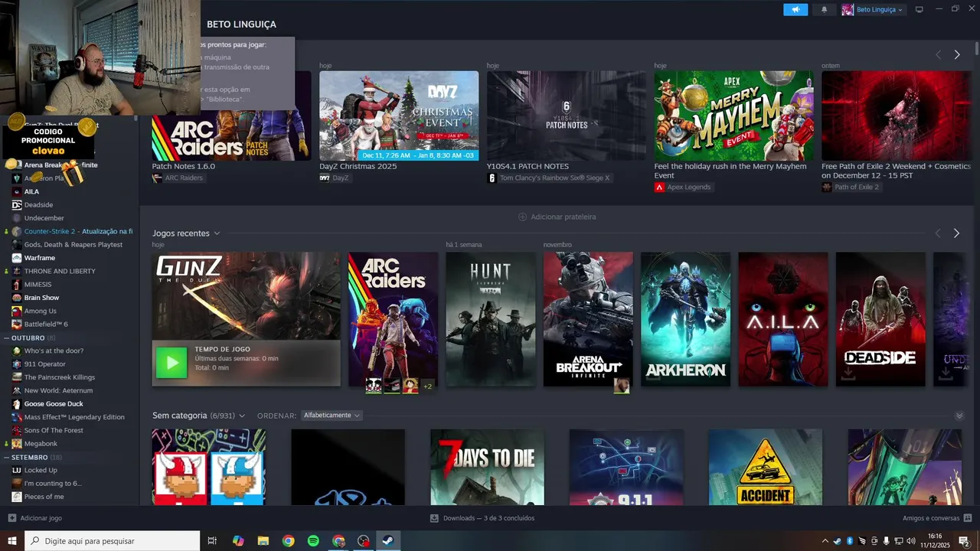The height and width of the screenshot is (551, 980).
Task: Go to next recent games arrow
Action: 956,233
